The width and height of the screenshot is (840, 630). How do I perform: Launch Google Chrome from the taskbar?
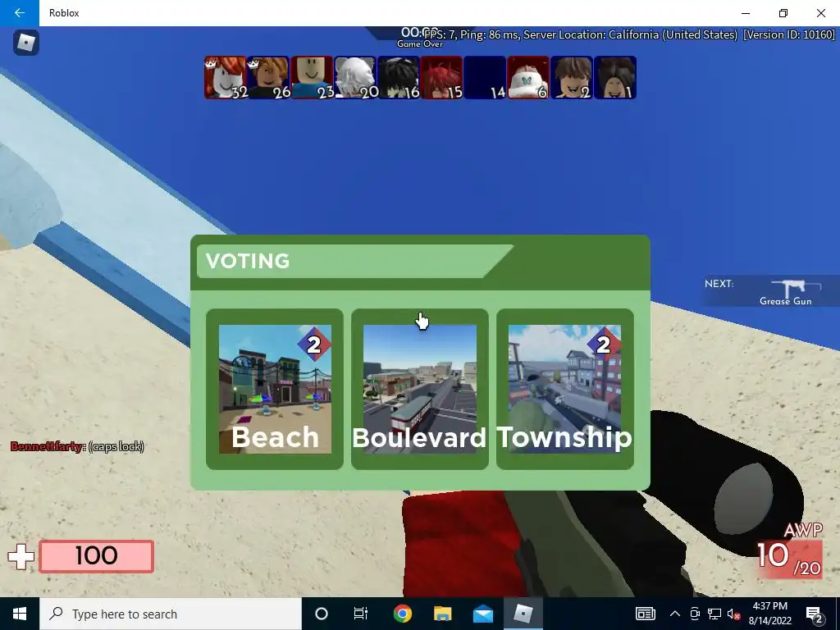pos(402,614)
